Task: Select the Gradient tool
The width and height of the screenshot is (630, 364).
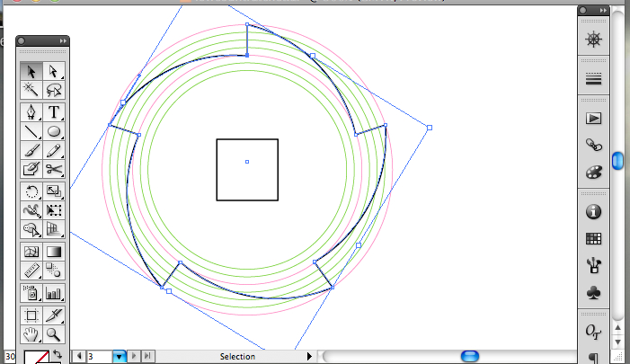Action: click(53, 252)
